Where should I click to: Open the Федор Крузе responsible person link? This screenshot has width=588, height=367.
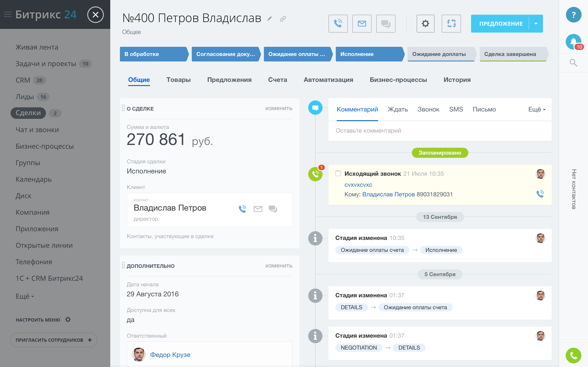pyautogui.click(x=170, y=355)
